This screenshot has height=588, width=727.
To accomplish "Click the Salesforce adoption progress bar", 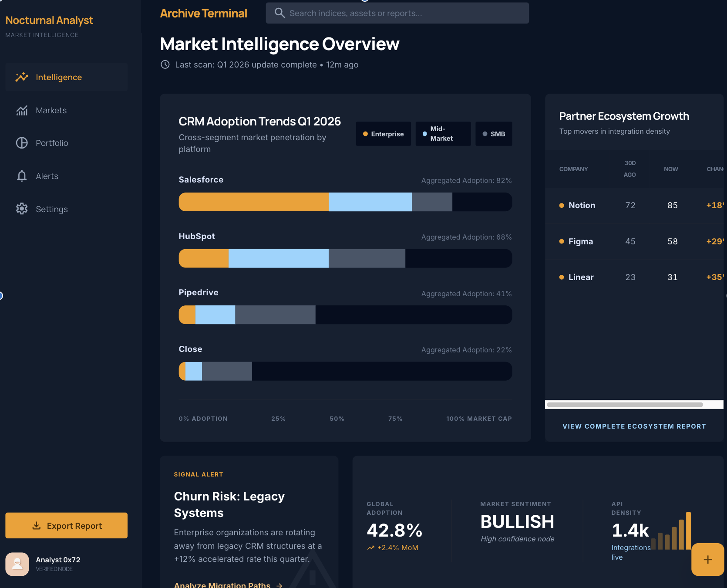I will pos(345,202).
